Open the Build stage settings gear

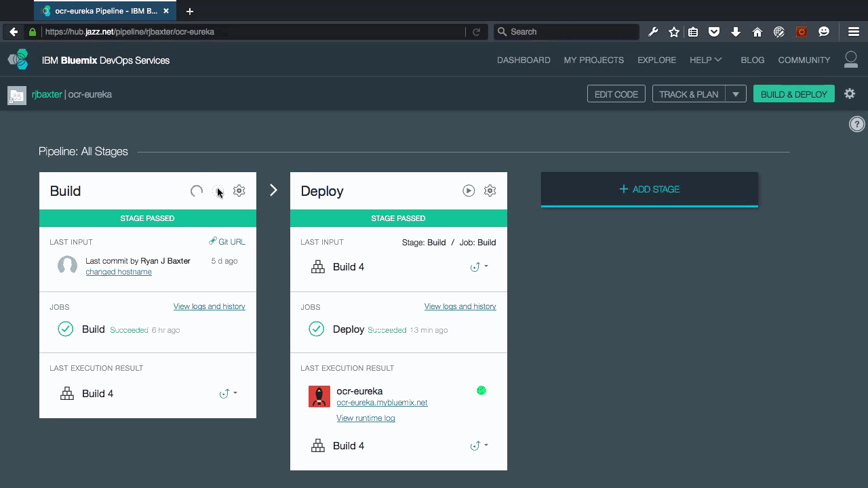pos(239,190)
